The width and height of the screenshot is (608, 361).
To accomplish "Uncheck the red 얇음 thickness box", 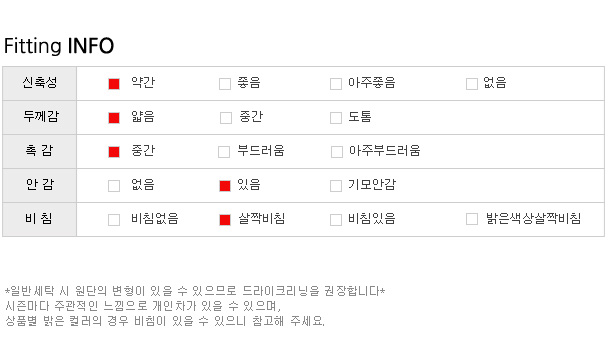I will tap(114, 118).
